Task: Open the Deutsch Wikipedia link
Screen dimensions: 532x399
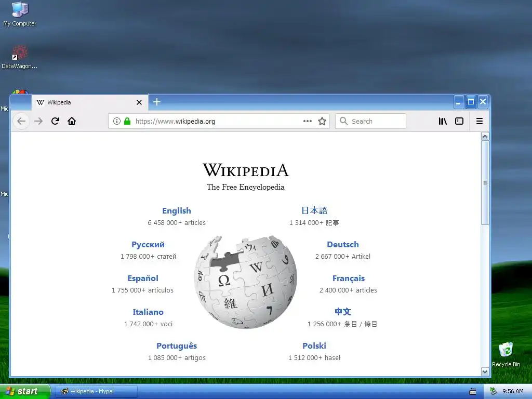Action: pos(343,245)
